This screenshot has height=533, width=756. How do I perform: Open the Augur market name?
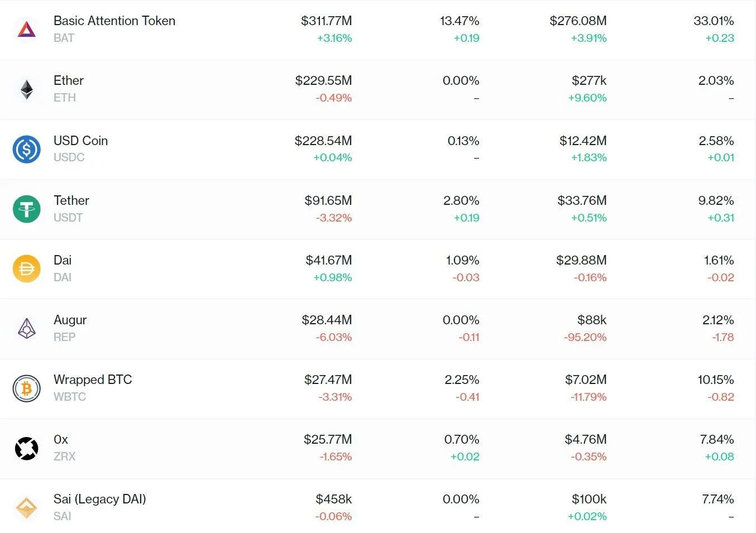point(70,320)
